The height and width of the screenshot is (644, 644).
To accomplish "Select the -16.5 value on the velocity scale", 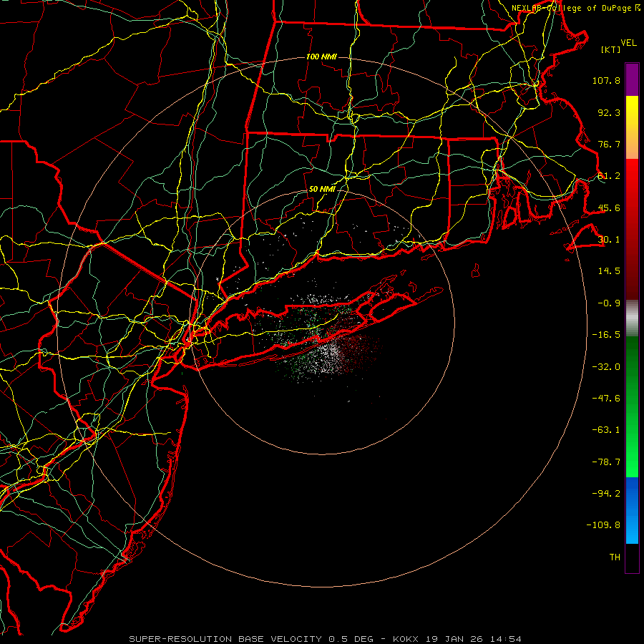I will pyautogui.click(x=606, y=335).
